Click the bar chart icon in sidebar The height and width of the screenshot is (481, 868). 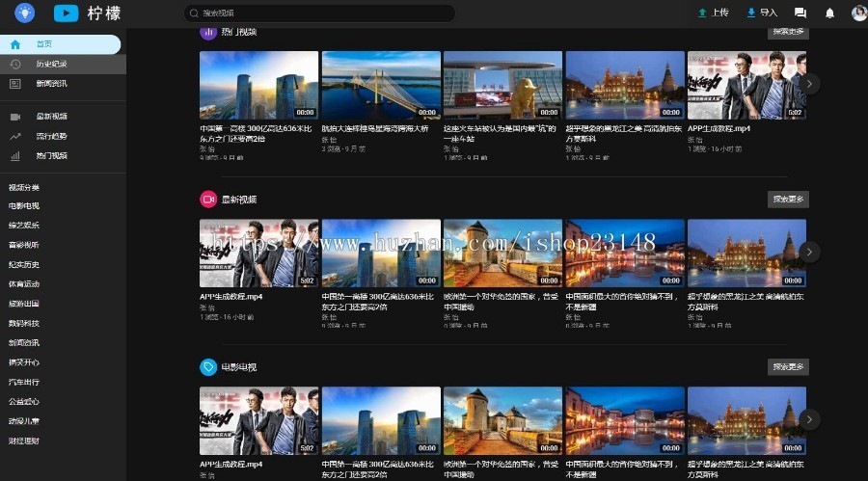14,156
